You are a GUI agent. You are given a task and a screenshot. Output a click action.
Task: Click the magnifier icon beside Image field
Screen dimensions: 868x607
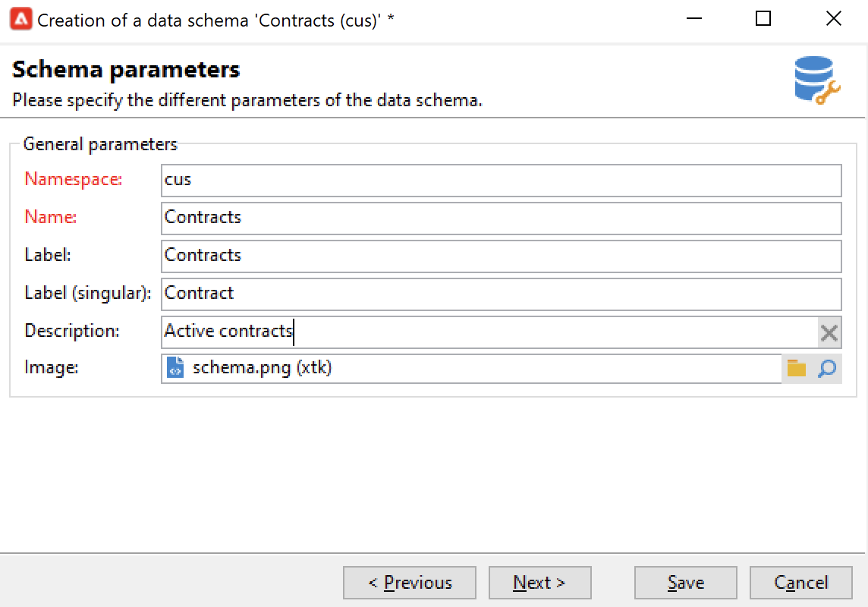pyautogui.click(x=827, y=369)
